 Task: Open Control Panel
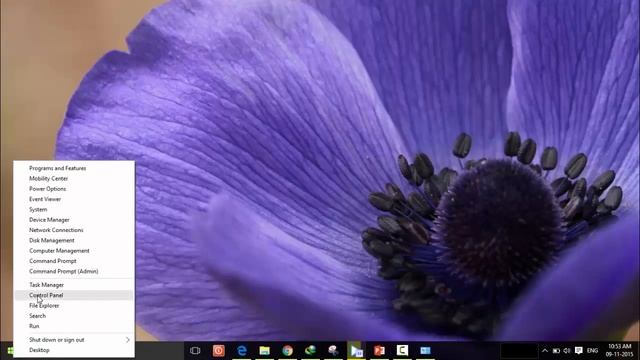point(74,295)
